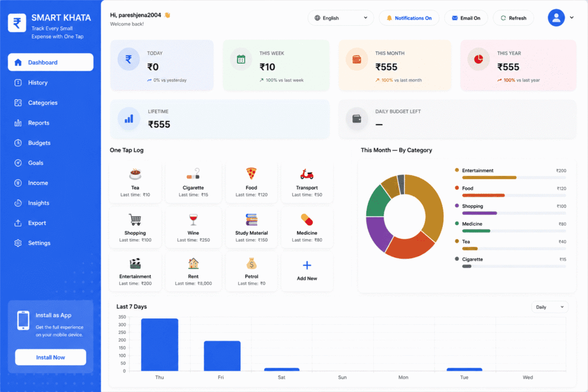Open Insights in the sidebar

(x=51, y=203)
